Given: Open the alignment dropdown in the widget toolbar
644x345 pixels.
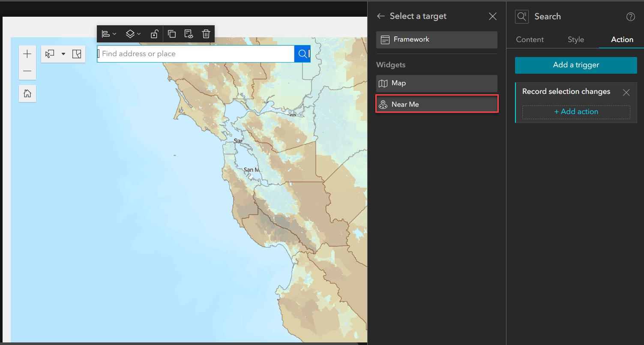Looking at the screenshot, I should click(109, 34).
